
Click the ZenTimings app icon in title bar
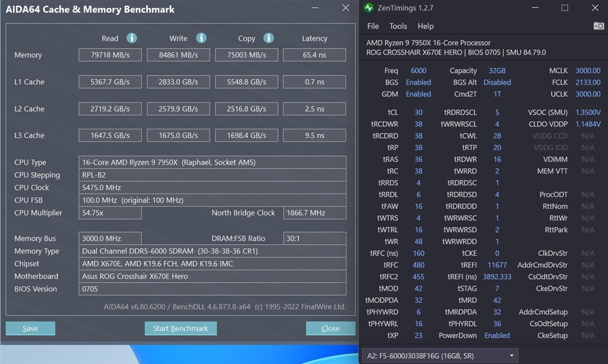(x=368, y=8)
